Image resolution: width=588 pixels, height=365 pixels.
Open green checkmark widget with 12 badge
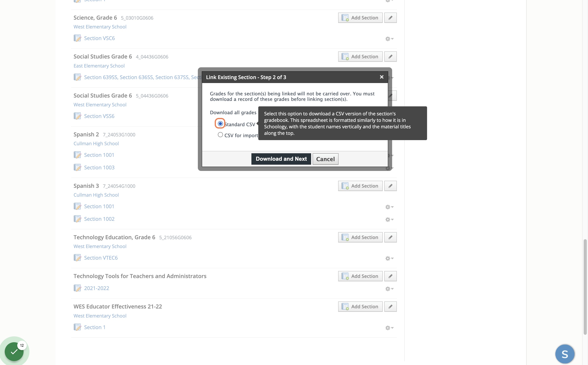point(14,351)
